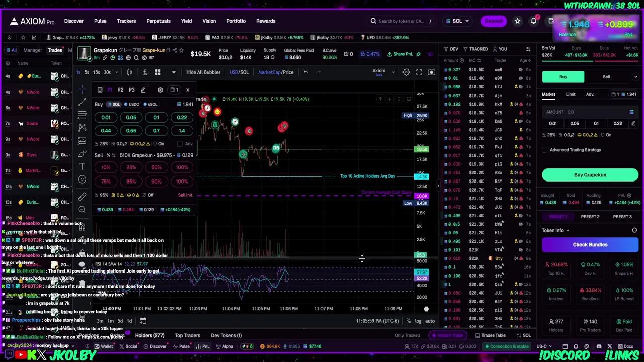This screenshot has width=644, height=362.
Task: Select the brush drawing tool
Action: [82, 153]
